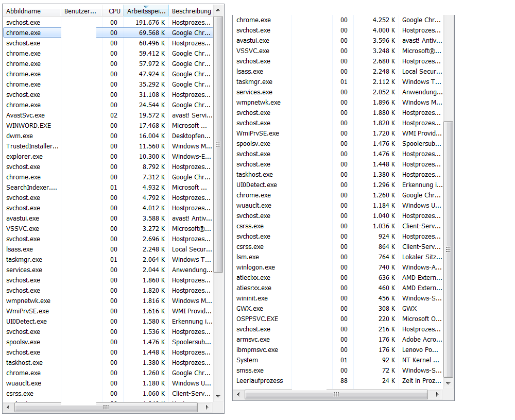This screenshot has width=515, height=420.
Task: Click the up arrow of left vertical scrollbar
Action: [x=218, y=10]
